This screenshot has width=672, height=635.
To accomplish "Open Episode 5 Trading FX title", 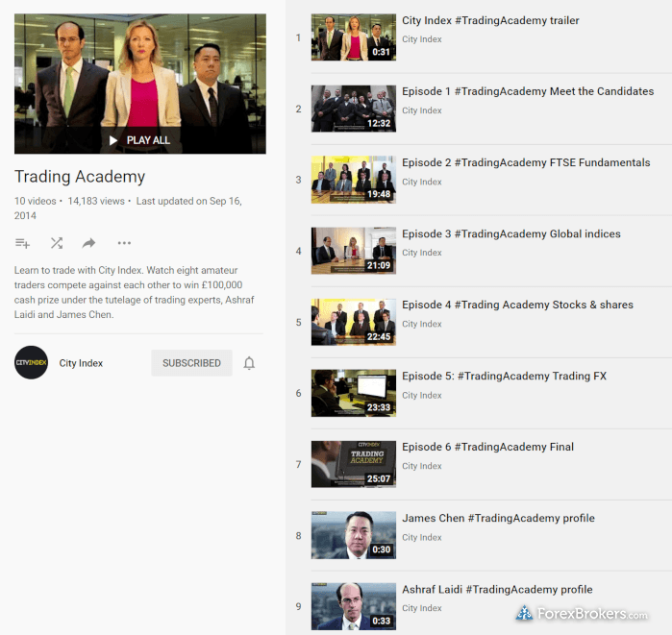I will tap(505, 376).
